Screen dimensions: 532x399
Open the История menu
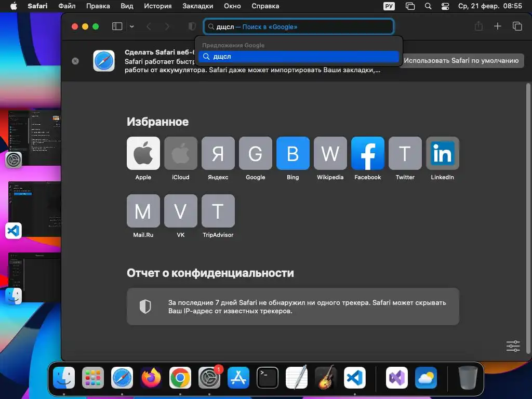tap(158, 6)
